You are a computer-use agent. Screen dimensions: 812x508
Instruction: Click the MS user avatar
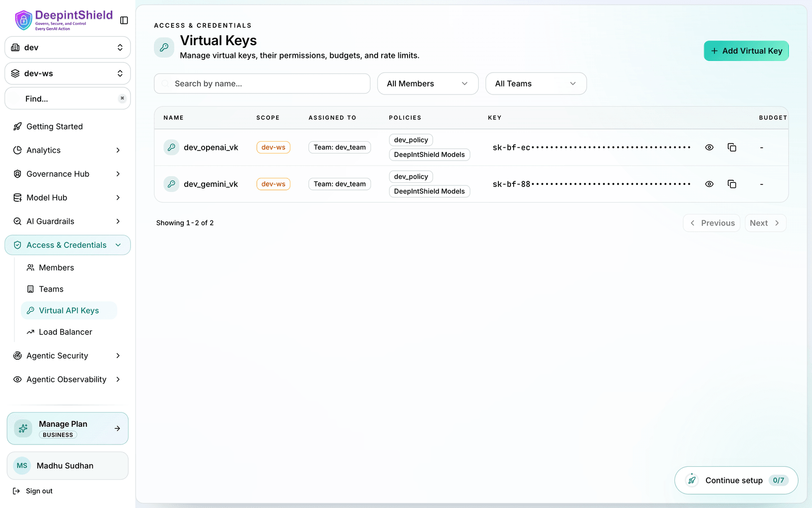[x=22, y=466]
